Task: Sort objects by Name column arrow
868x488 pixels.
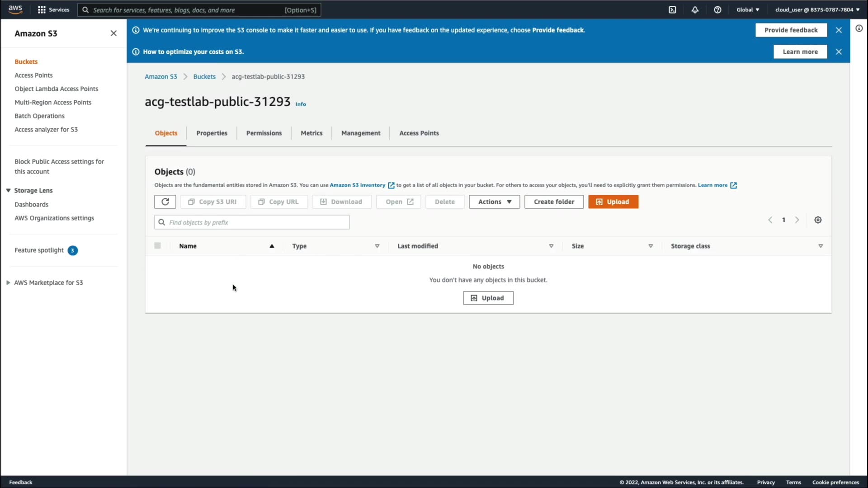Action: point(272,246)
